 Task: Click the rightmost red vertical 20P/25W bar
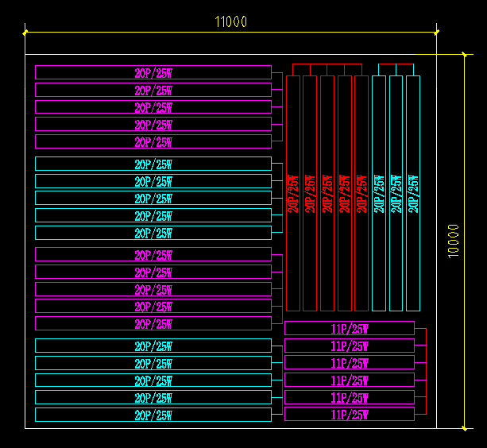pyautogui.click(x=361, y=193)
